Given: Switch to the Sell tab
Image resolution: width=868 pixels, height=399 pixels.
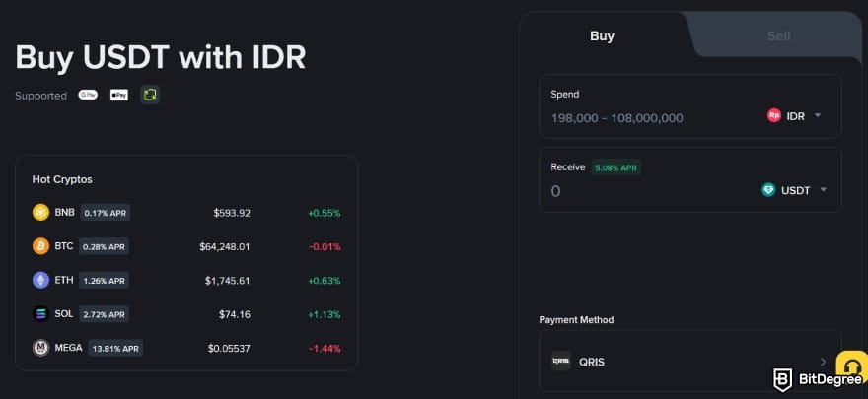Looking at the screenshot, I should coord(778,35).
